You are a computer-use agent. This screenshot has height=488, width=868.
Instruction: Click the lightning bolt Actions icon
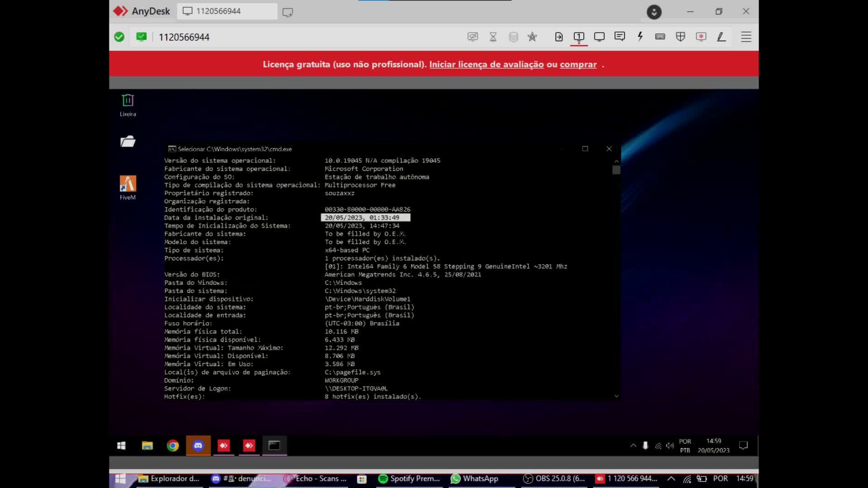point(640,37)
